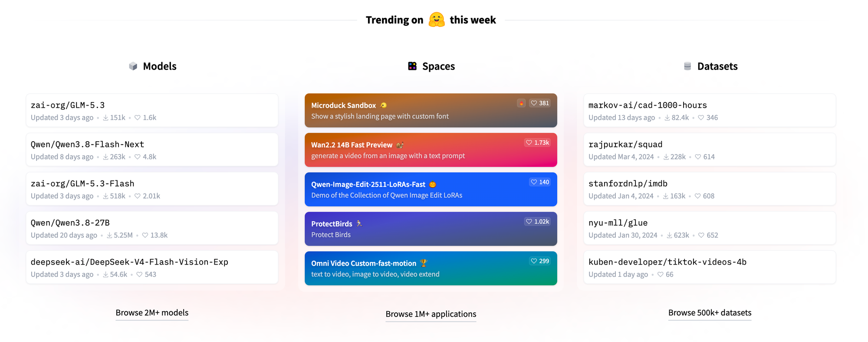Open the ProtectBirds space card
The width and height of the screenshot is (868, 342).
[x=431, y=229]
